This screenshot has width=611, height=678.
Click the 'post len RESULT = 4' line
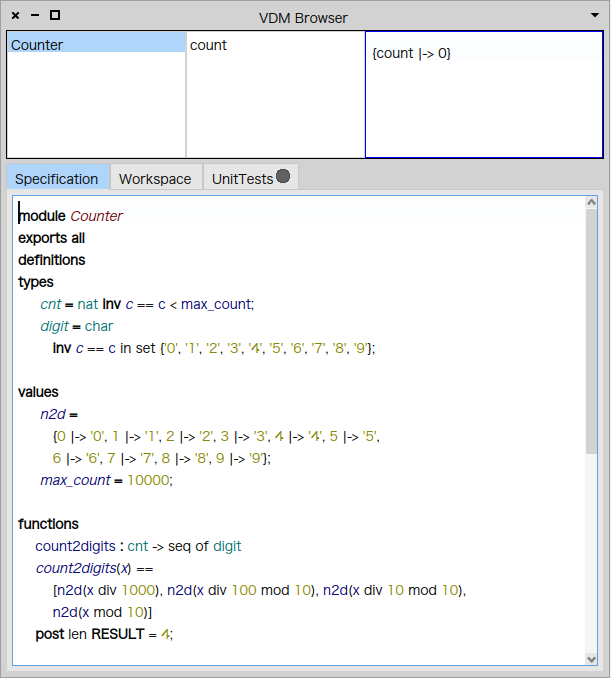(104, 634)
